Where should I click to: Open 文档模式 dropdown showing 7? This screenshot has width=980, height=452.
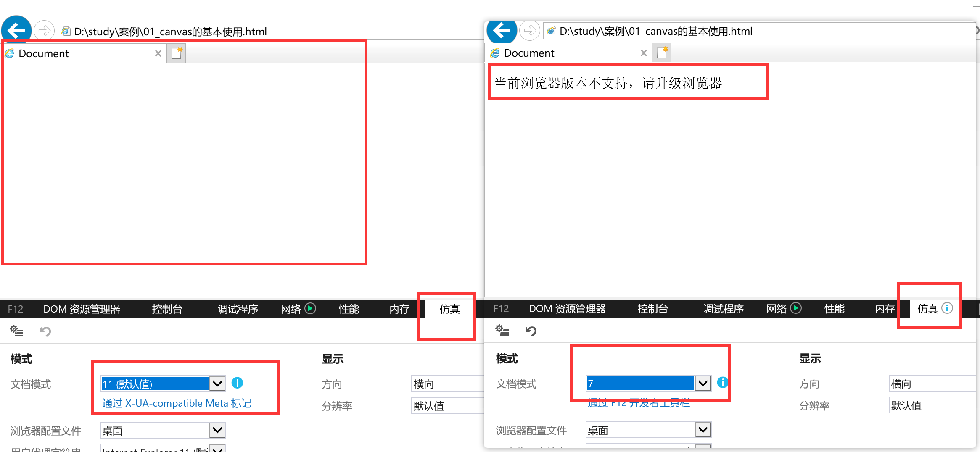pos(648,383)
